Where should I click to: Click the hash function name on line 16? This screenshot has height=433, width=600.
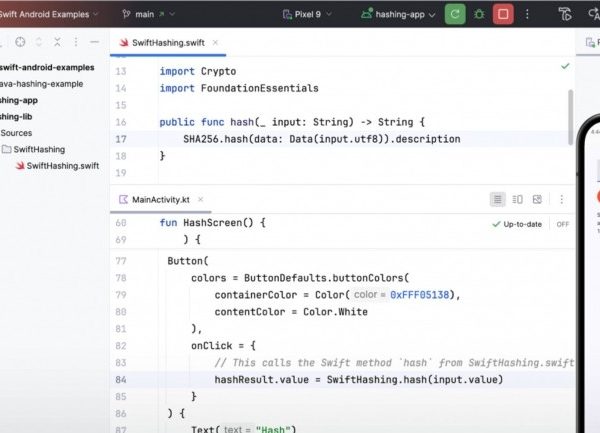(242, 122)
